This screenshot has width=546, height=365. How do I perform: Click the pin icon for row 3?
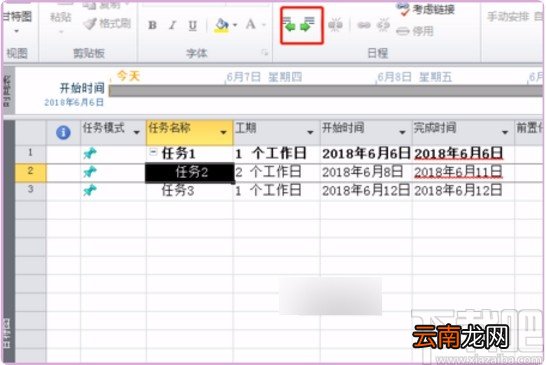(90, 190)
